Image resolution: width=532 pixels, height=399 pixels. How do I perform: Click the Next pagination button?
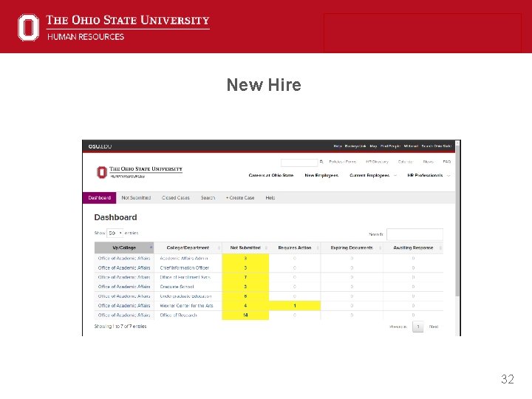point(434,327)
